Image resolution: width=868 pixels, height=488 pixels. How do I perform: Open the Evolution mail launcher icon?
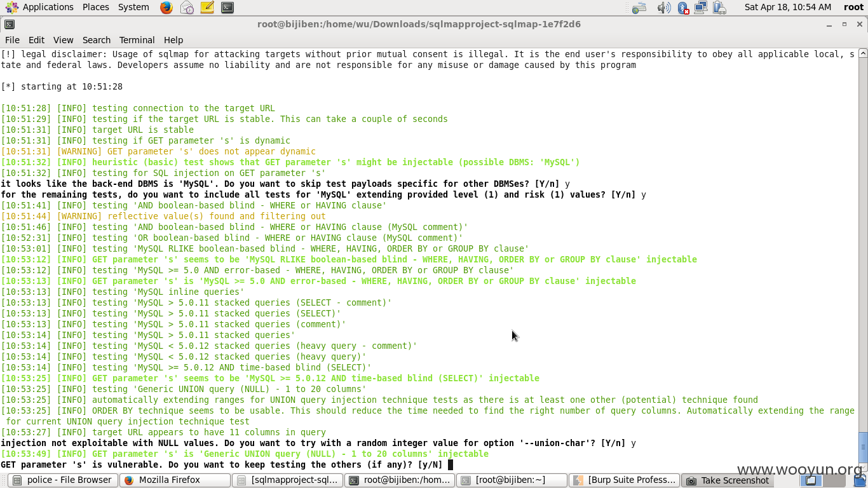click(187, 8)
